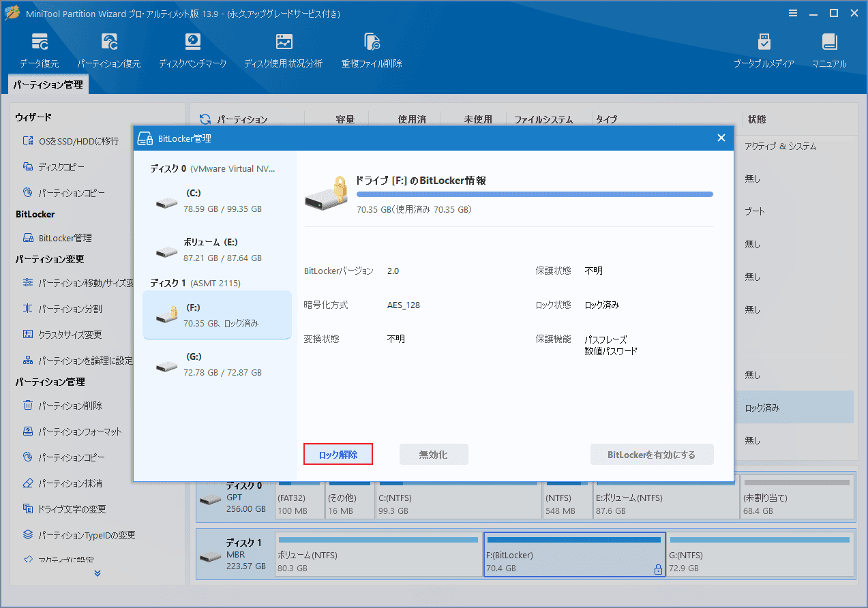The image size is (868, 608).
Task: Choose パーティションを論理に設定 in the sidebar
Action: point(78,361)
